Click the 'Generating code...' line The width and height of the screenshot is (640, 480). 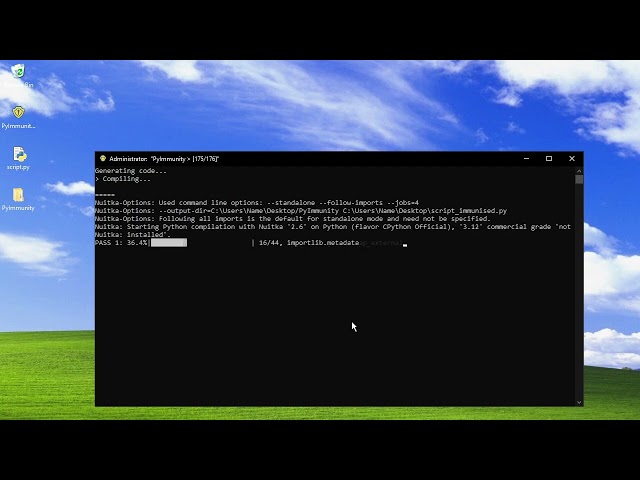(x=131, y=171)
